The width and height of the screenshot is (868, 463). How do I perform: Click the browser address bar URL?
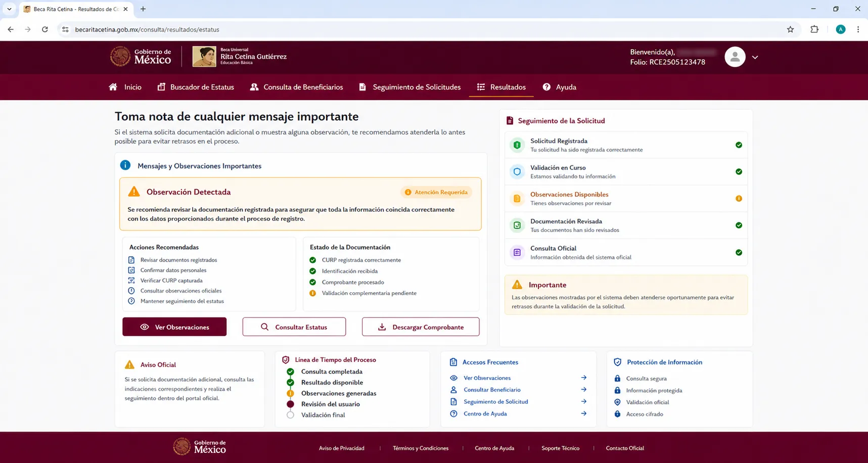click(147, 29)
